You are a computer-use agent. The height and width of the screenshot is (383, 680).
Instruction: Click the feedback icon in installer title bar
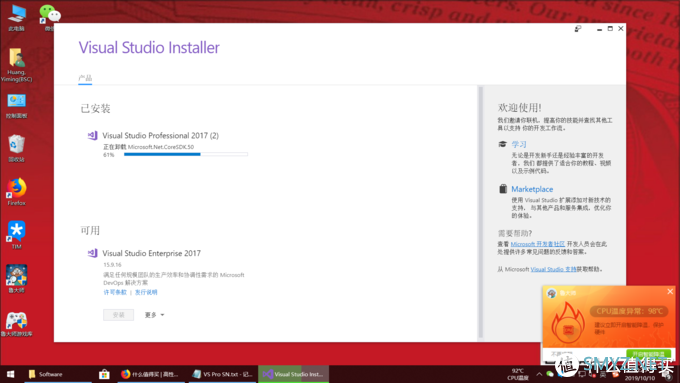[x=578, y=29]
